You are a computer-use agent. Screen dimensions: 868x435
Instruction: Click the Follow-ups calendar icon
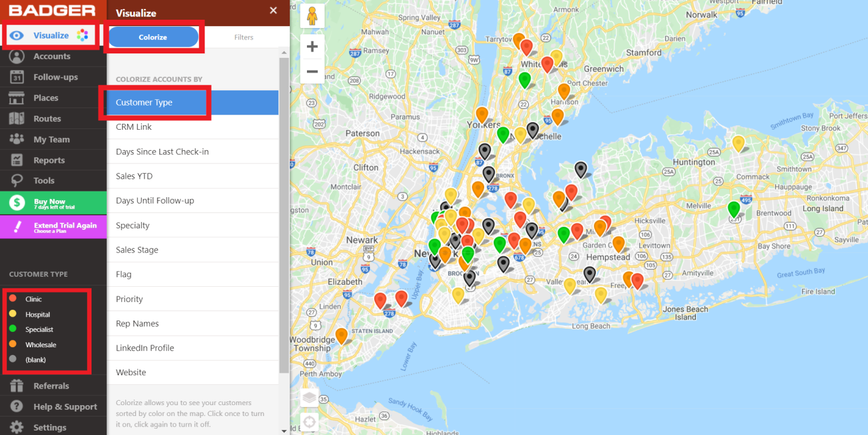pos(17,77)
